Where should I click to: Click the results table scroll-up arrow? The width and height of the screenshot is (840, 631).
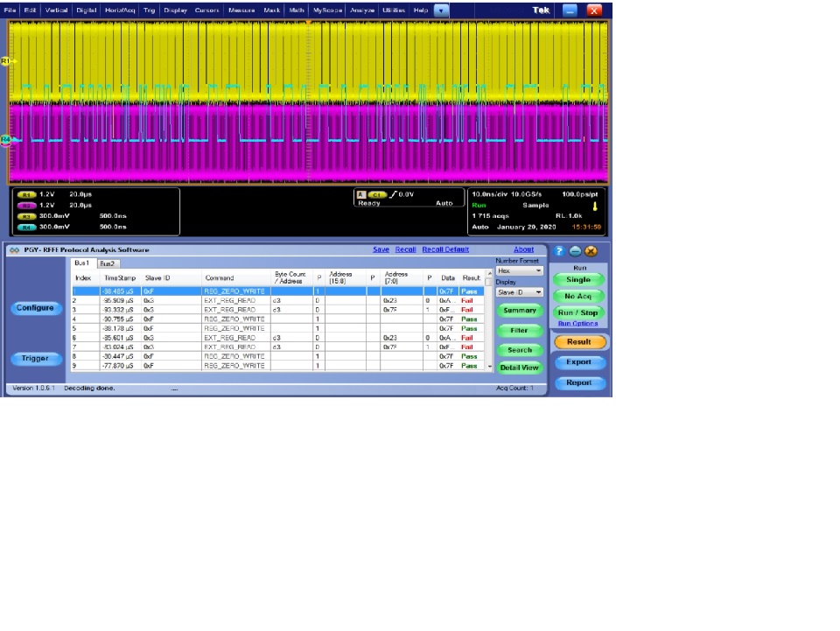pos(489,274)
